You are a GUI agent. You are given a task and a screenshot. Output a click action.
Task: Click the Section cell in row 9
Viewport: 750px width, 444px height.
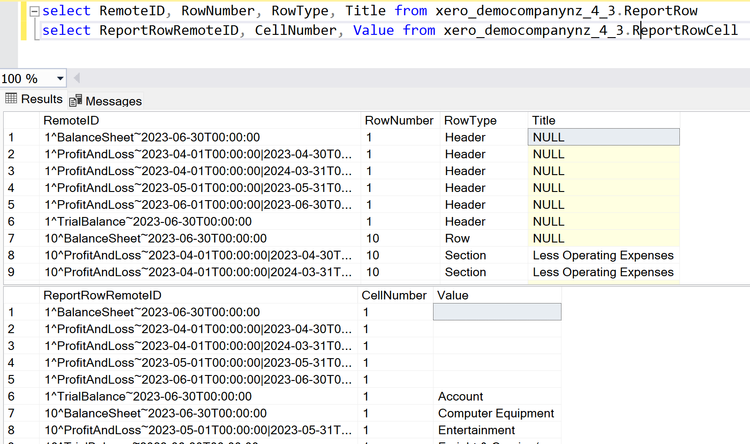click(x=484, y=272)
